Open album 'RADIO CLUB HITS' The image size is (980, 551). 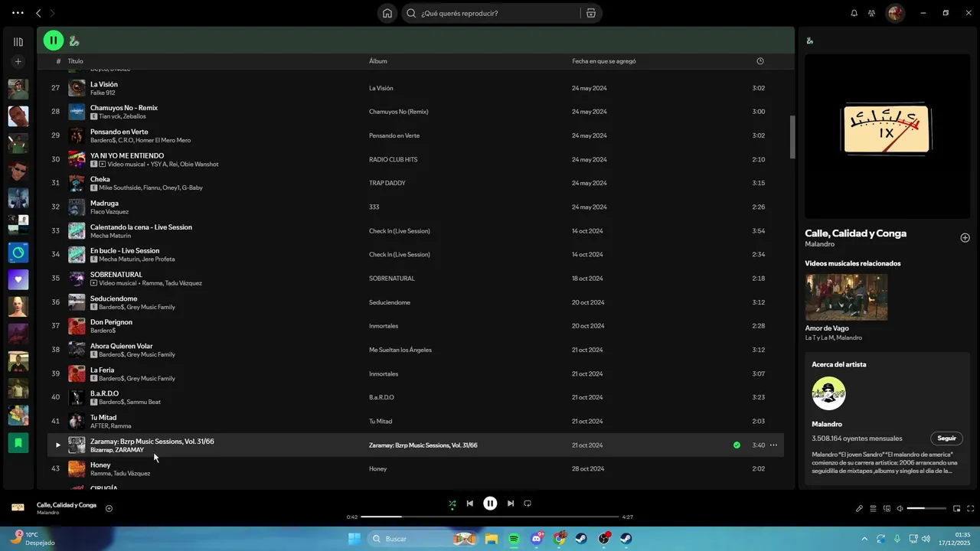[x=393, y=159]
